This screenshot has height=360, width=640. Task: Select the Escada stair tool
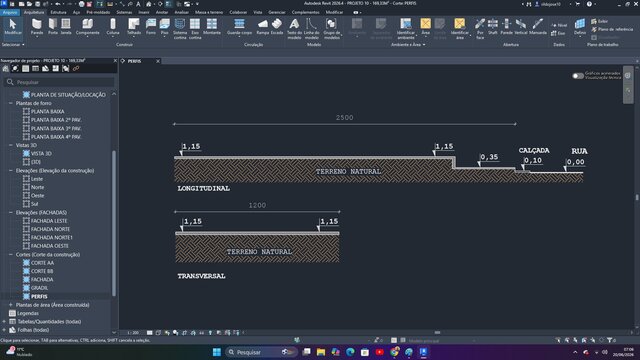(277, 27)
